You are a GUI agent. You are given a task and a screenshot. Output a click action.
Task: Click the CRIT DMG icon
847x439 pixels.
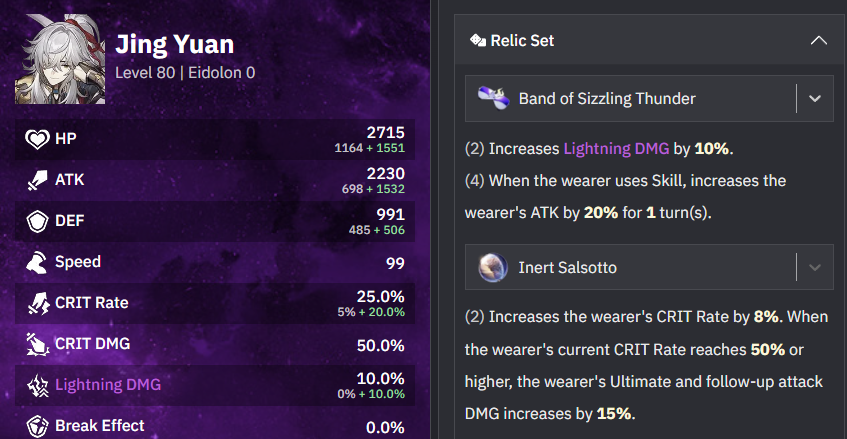(37, 344)
